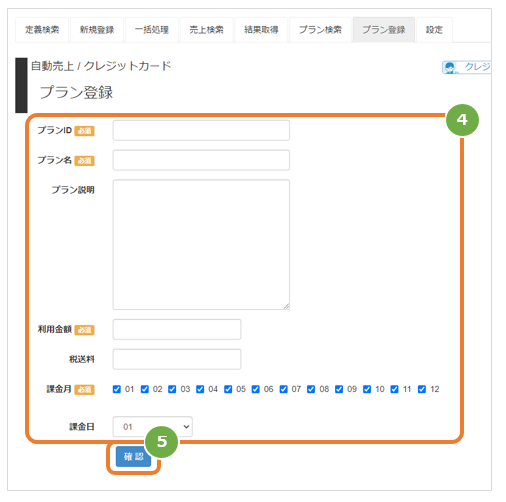Screen dimensions: 506x502
Task: Select the プラン登録 tab
Action: 384,30
